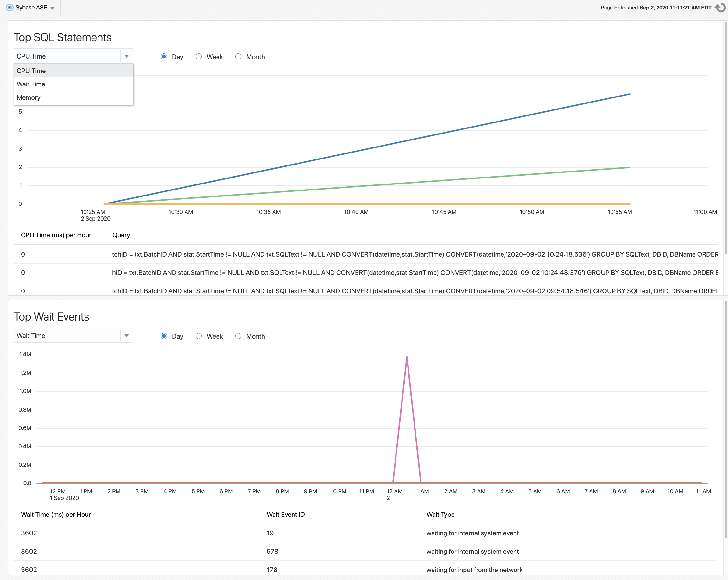Open the Sybase ASE target menu arrow
Viewport: 728px width, 580px height.
tap(52, 7)
